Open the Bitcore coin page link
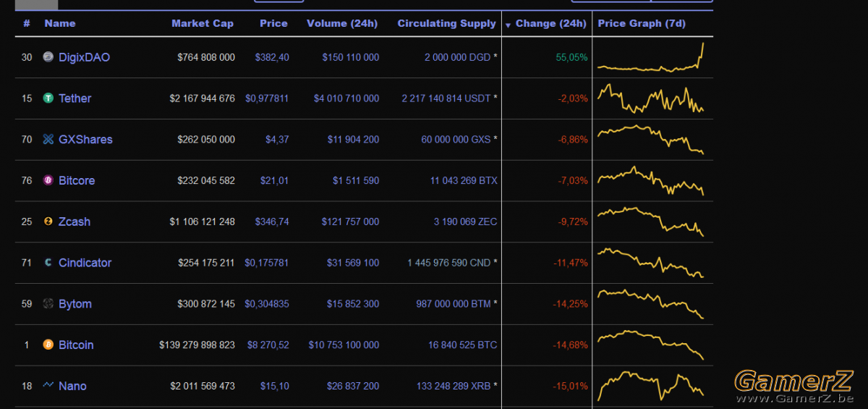 coord(77,180)
